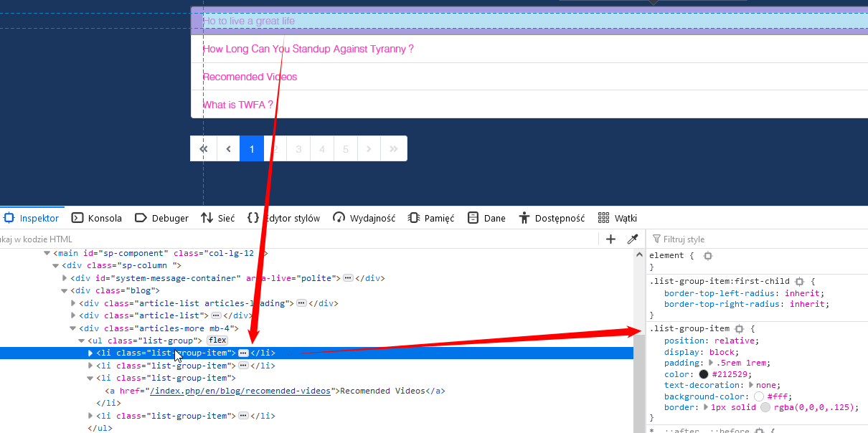Viewport: 868px width, 433px height.
Task: Toggle the flex badge on ul list-group
Action: [217, 341]
